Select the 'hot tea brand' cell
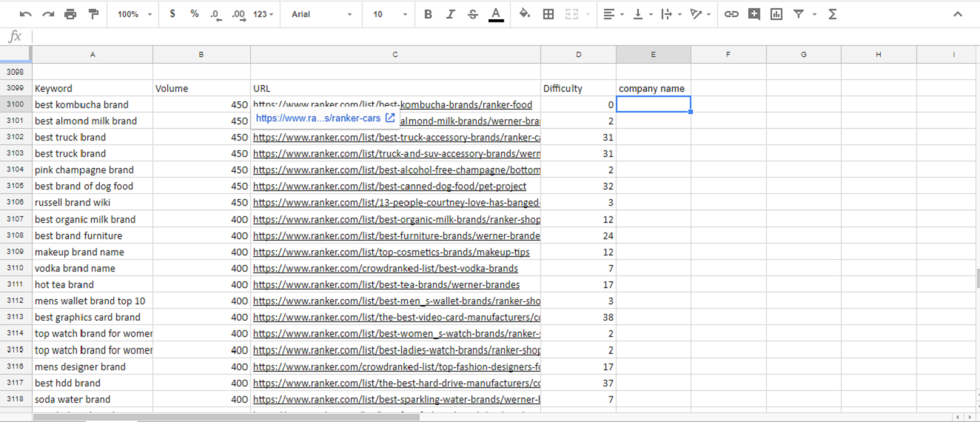This screenshot has width=980, height=422. point(93,284)
